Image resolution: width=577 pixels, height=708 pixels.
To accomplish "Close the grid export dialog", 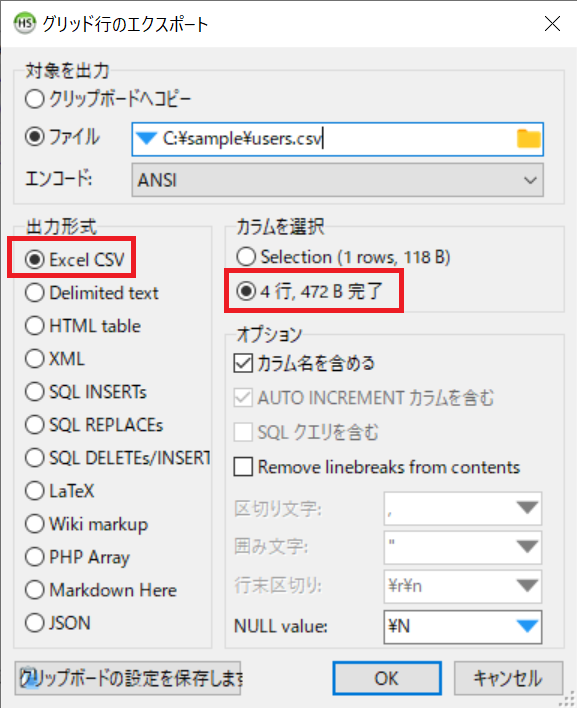I will click(552, 23).
